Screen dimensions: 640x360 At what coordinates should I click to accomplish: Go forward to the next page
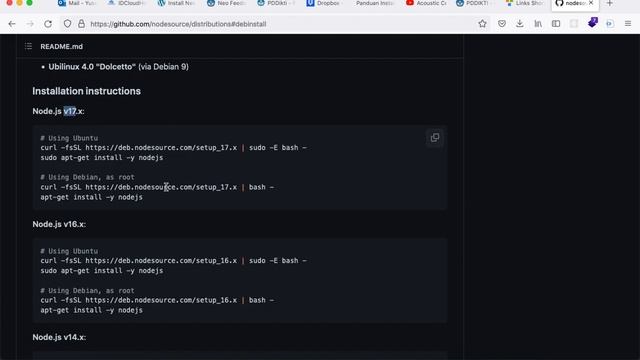pos(30,24)
